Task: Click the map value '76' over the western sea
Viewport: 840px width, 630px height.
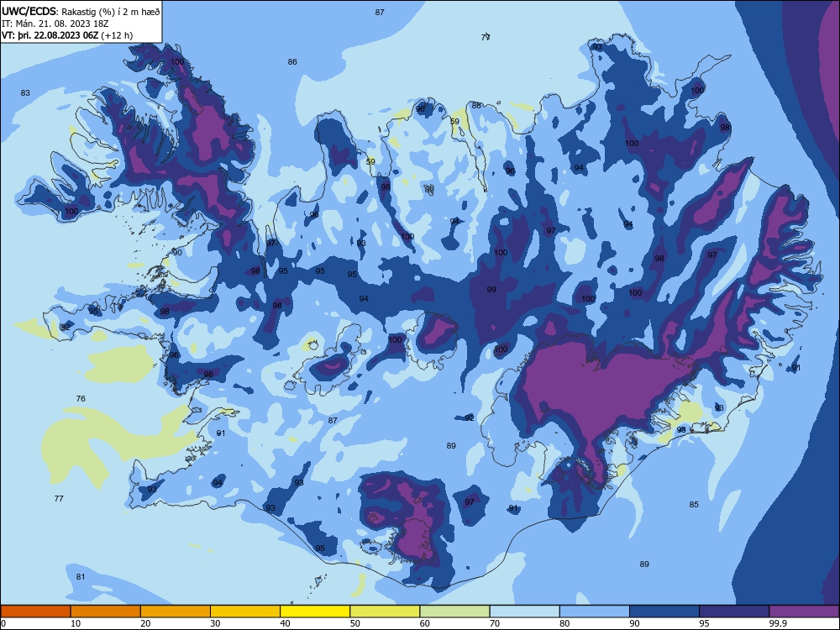Action: pyautogui.click(x=81, y=398)
